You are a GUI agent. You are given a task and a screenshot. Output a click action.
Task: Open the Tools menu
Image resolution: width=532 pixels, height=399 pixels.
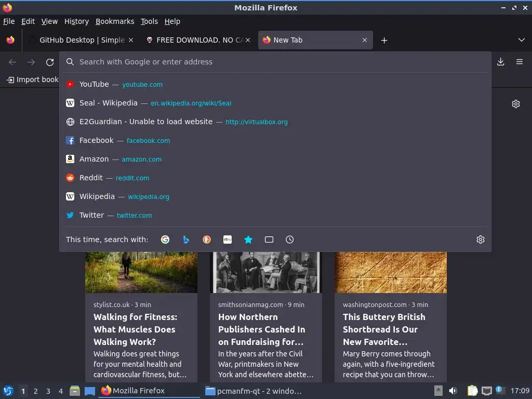(149, 21)
